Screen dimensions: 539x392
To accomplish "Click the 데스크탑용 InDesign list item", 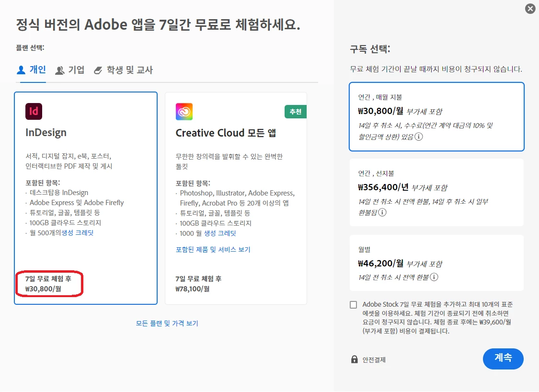I will (x=59, y=193).
